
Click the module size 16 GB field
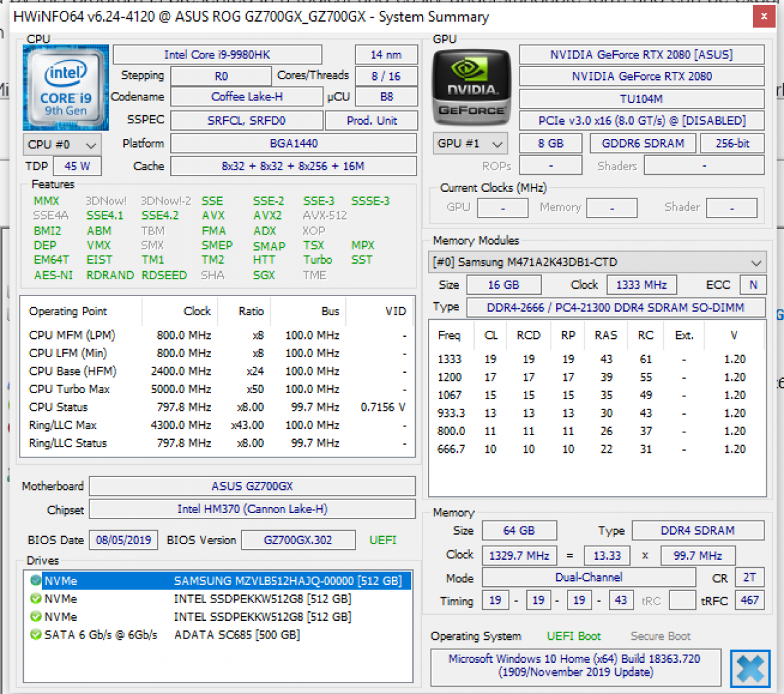(503, 285)
